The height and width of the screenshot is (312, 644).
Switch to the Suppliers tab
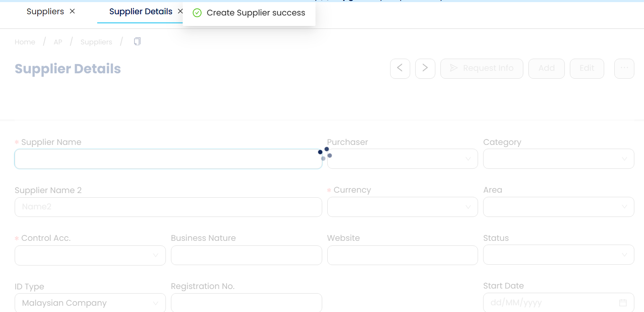point(45,11)
